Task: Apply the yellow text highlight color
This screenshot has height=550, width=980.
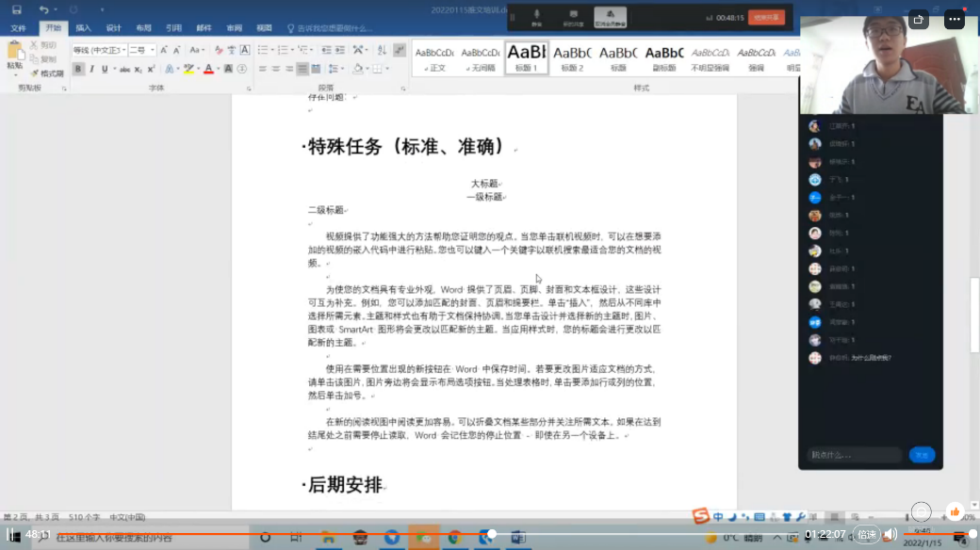Action: [188, 69]
